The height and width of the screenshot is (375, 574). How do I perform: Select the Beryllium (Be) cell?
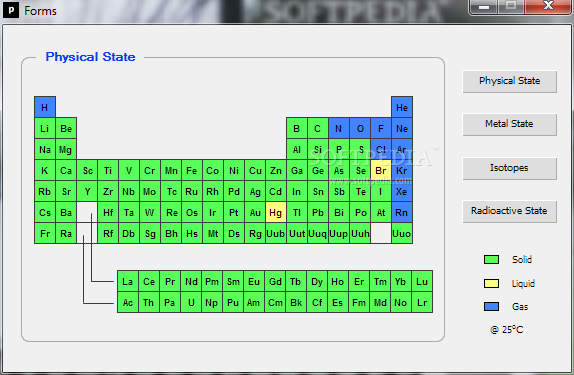tap(66, 128)
